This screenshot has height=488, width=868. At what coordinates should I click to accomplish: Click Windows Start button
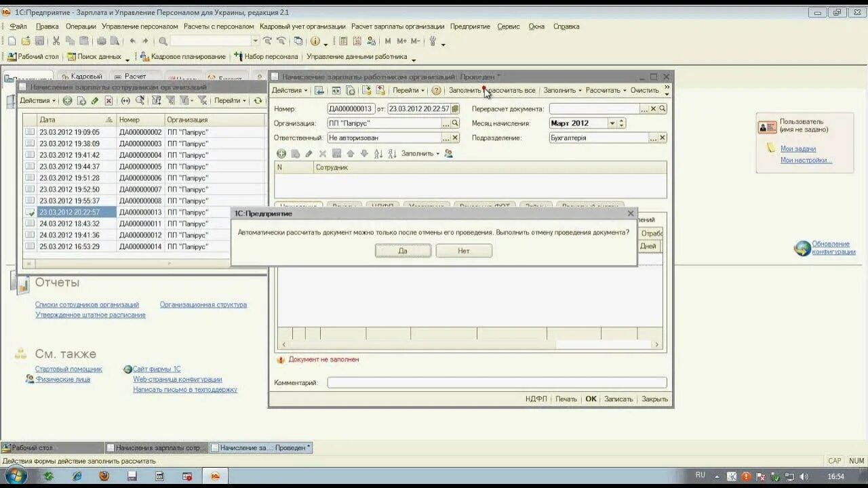[x=15, y=476]
